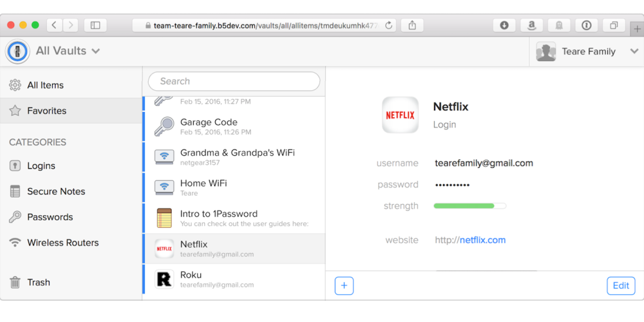Click the Safari share icon
The image size is (644, 322).
pyautogui.click(x=412, y=25)
